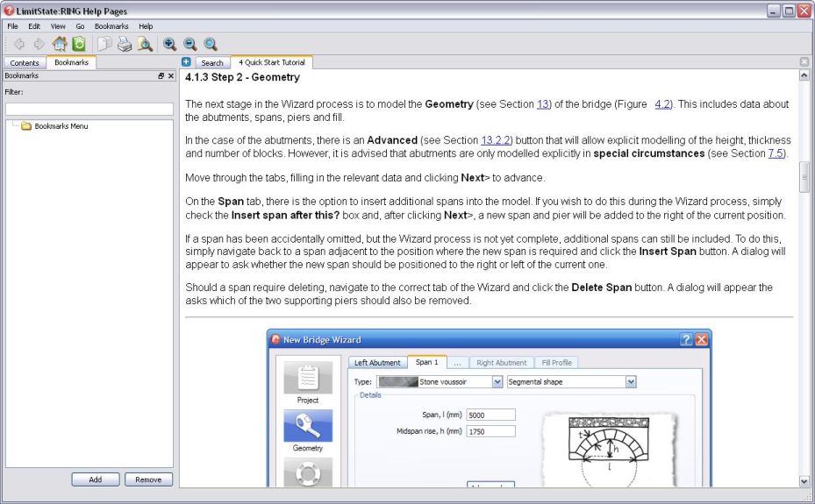Click the green Sync with table of contents icon
Image resolution: width=815 pixels, height=504 pixels.
point(78,44)
